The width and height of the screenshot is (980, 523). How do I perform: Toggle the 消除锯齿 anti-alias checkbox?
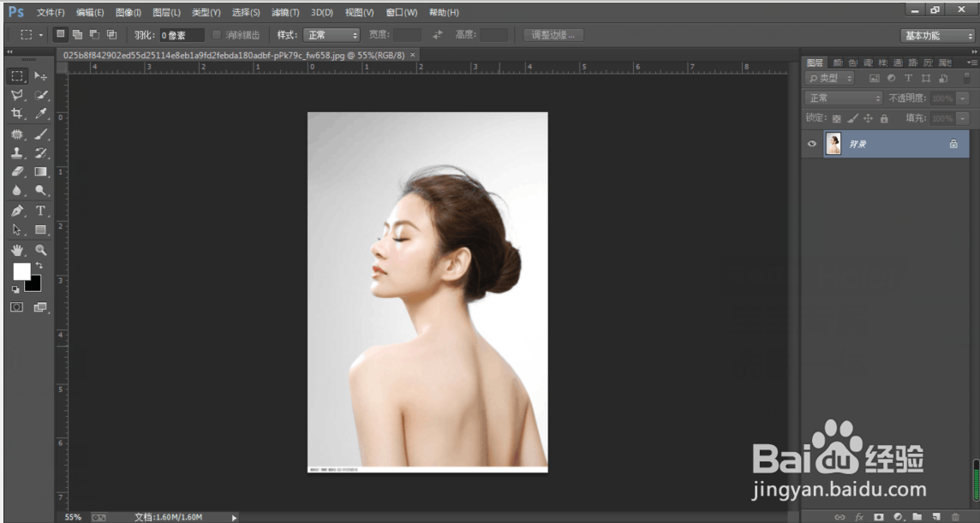point(217,35)
